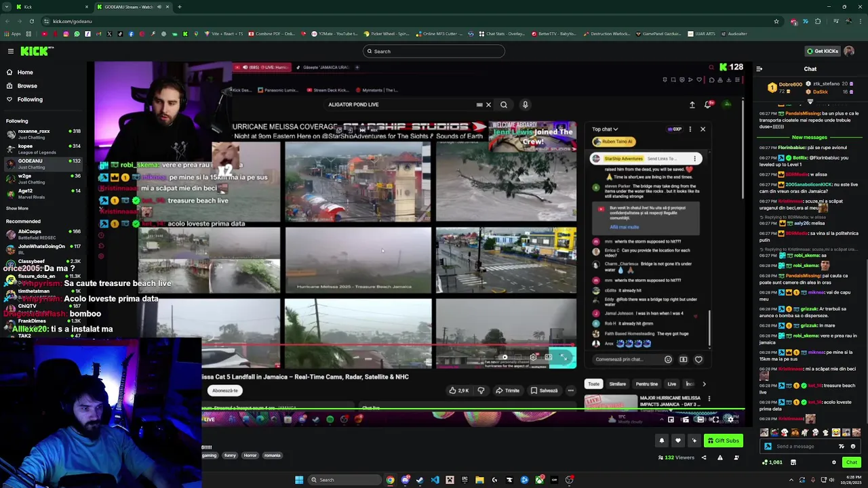The width and height of the screenshot is (868, 488).
Task: Open Top chat dropdown in YouTube chat
Action: (605, 129)
